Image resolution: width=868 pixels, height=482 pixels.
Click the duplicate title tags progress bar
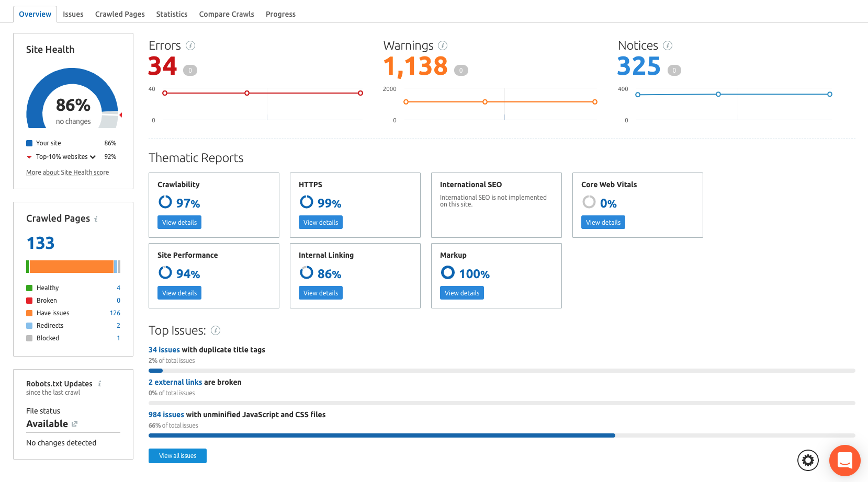(x=502, y=371)
